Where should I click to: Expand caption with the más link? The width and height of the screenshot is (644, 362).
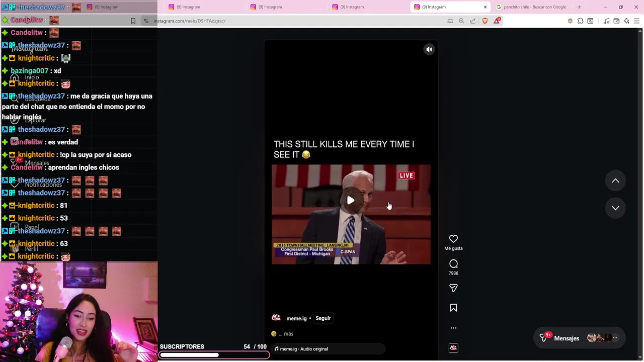(288, 334)
